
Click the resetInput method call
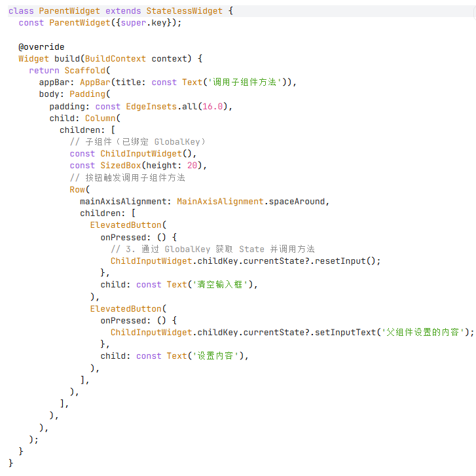pyautogui.click(x=340, y=261)
